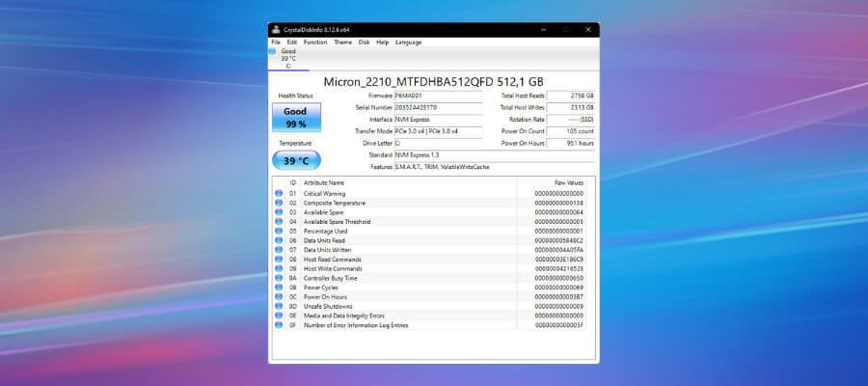Click the status orb for Error Information Log Entries
The image size is (868, 386).
click(279, 325)
